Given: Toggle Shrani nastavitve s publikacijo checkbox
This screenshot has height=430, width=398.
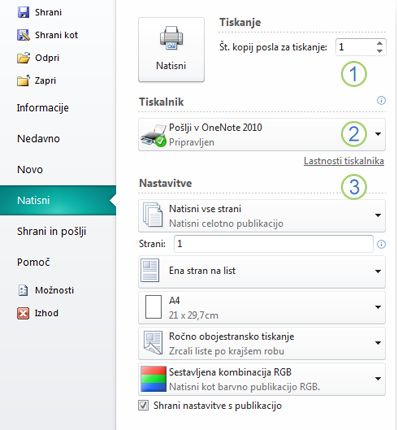Looking at the screenshot, I should [x=144, y=406].
